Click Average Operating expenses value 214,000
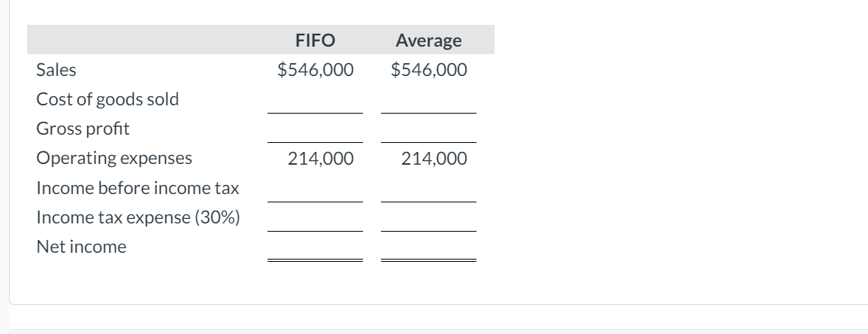The image size is (868, 334). [434, 159]
